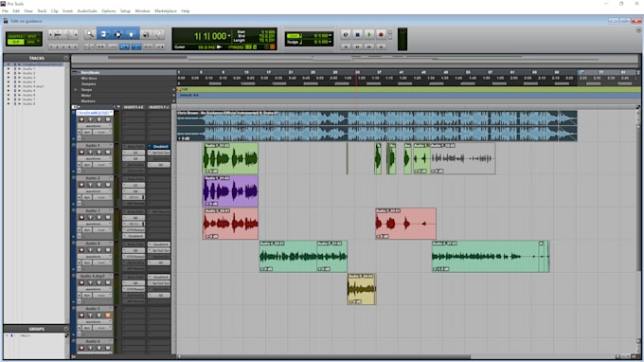This screenshot has width=644, height=362.
Task: Open the Groups list options circle button
Action: tap(66, 329)
